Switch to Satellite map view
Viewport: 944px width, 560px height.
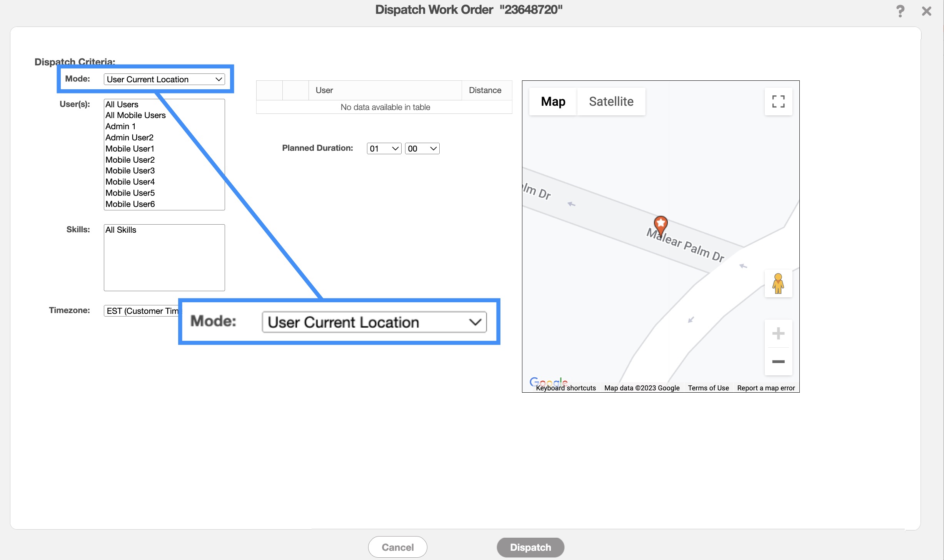coord(611,102)
